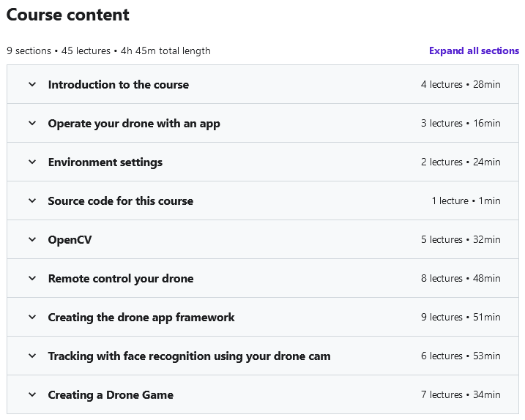Expand chevron beside Introduction to the course
The image size is (525, 420).
[32, 84]
